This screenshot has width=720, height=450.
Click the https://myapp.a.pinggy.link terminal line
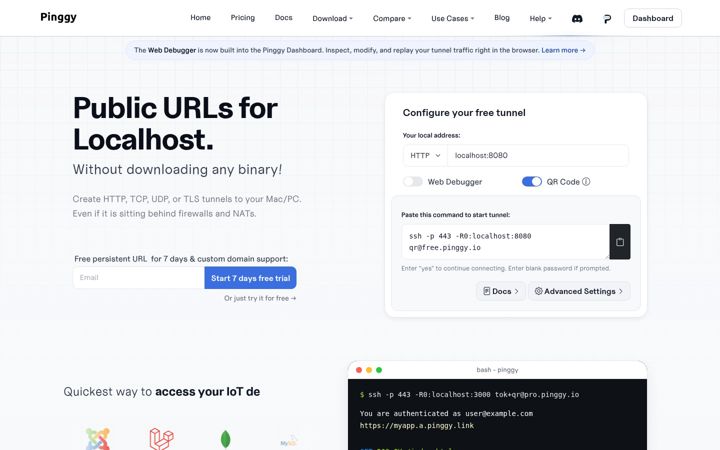point(417,426)
